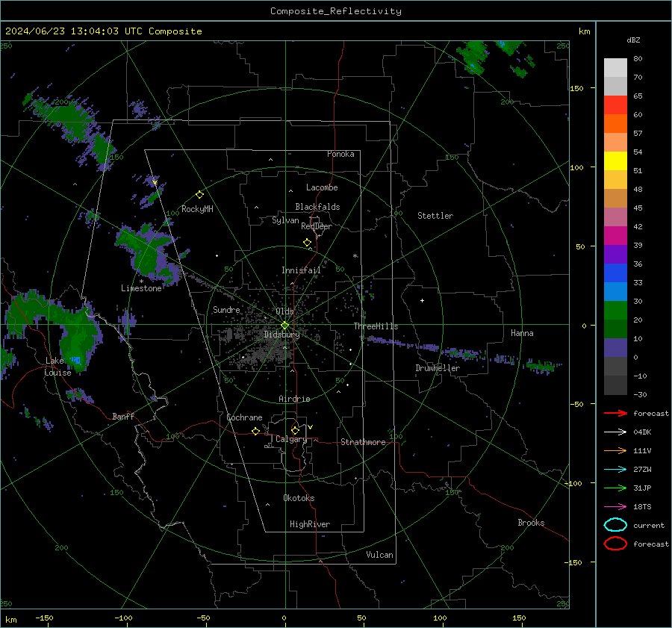This screenshot has height=628, width=672.
Task: Click the asterisk marker above Limestone
Action: coord(141,282)
